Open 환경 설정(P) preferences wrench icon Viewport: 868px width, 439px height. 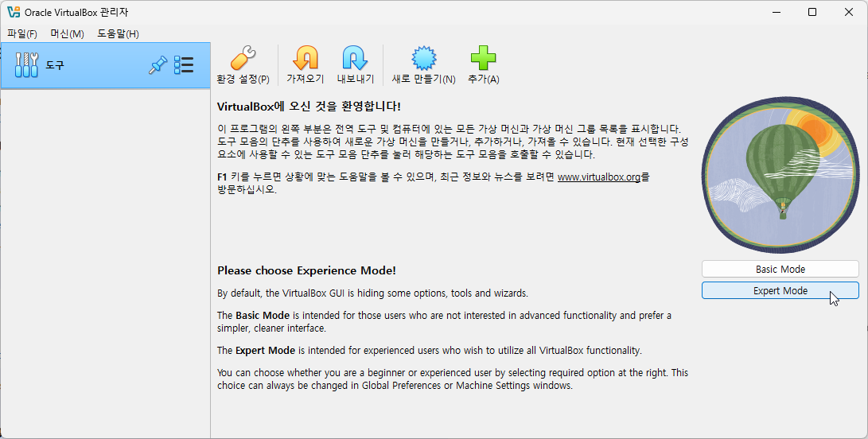(x=243, y=65)
